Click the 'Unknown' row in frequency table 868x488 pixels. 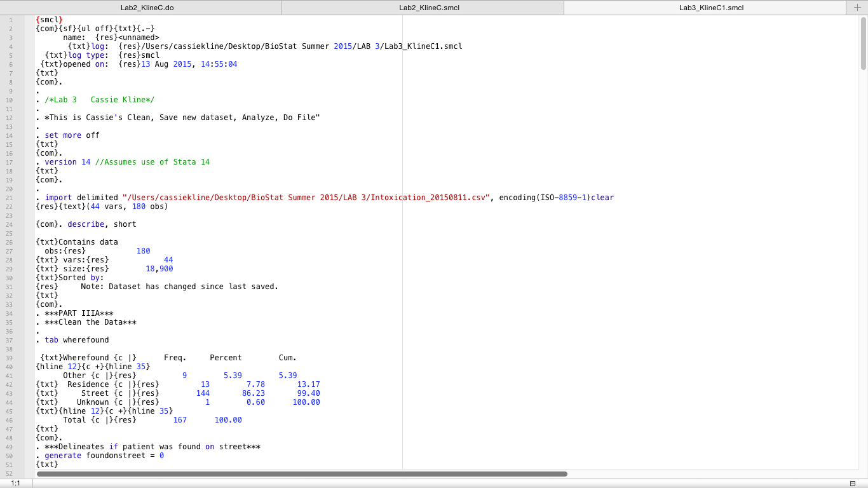point(178,402)
